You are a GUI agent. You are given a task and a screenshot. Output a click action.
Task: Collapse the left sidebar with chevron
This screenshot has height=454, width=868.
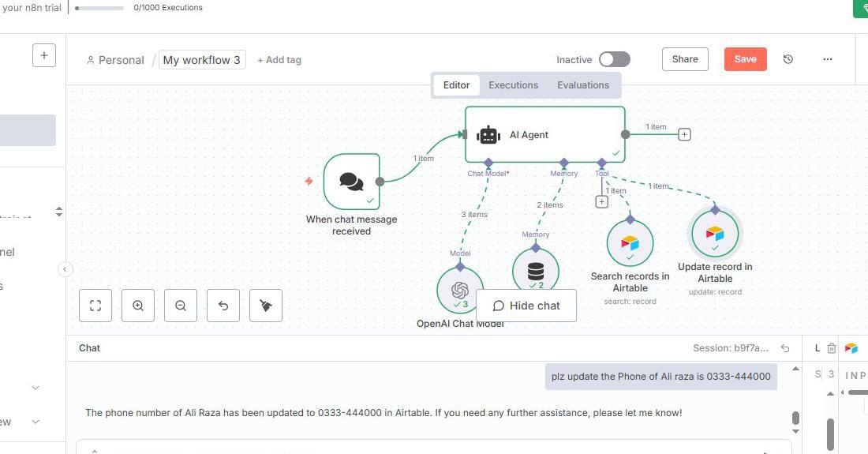(x=65, y=269)
